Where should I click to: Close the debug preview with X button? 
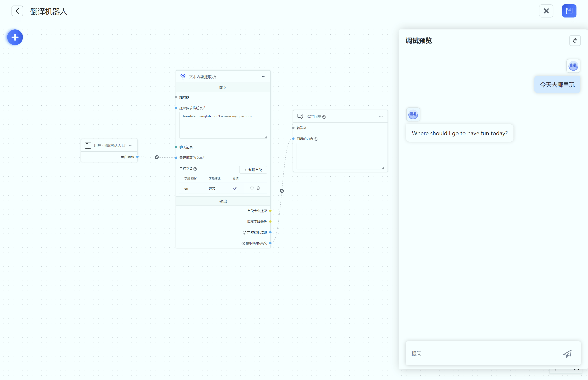pos(546,11)
